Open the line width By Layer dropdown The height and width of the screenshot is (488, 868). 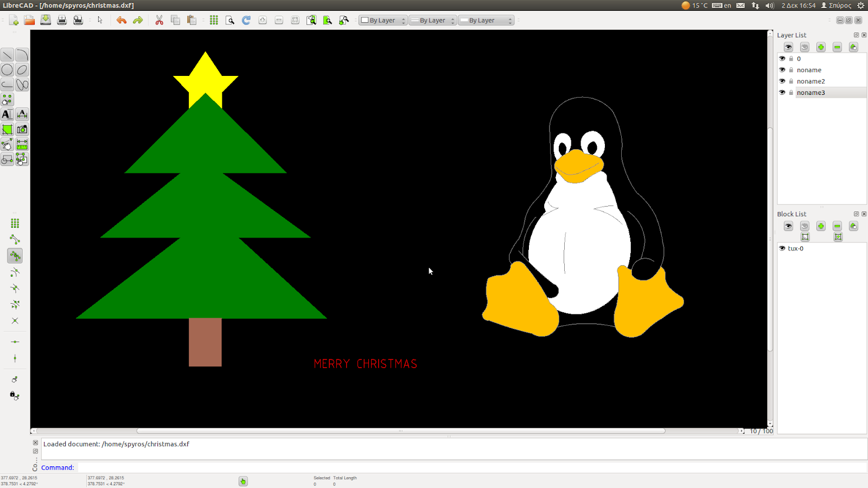tap(432, 21)
